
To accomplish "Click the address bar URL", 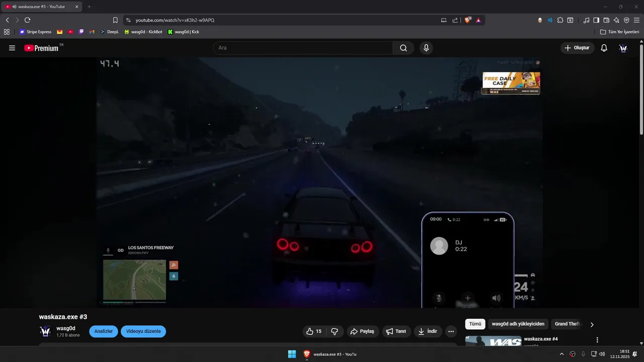I will [175, 20].
